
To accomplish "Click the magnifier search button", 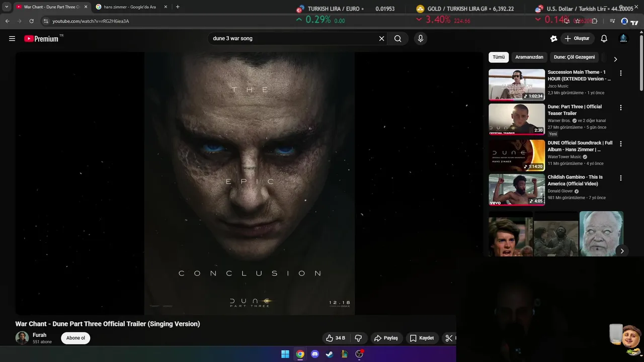I will pos(398,39).
